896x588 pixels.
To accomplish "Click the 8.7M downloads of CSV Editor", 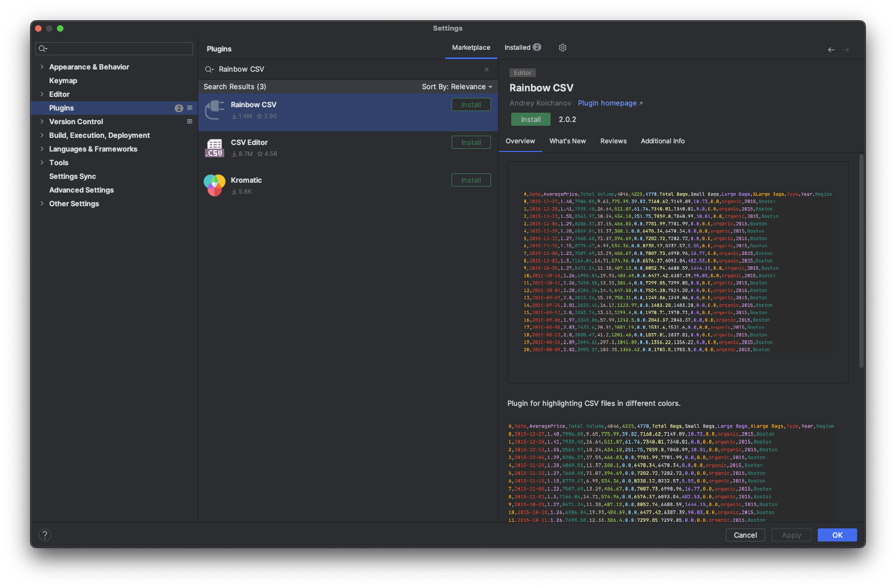I will (x=242, y=154).
